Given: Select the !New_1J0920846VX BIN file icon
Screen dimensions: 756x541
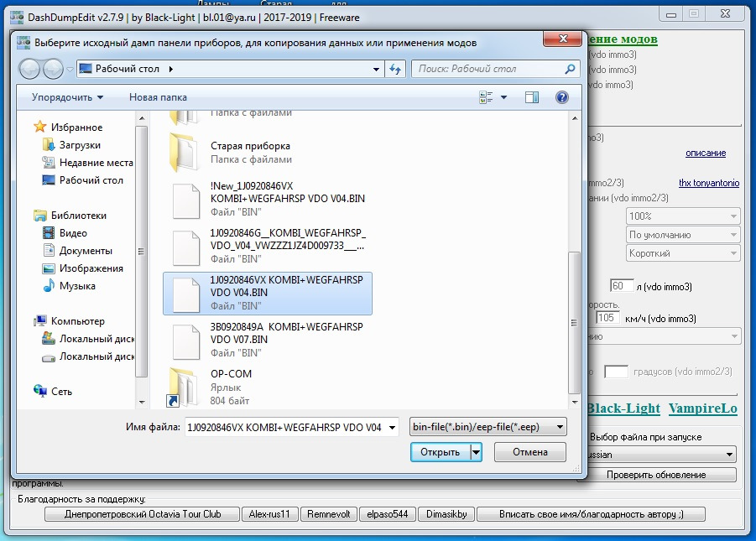Looking at the screenshot, I should [186, 201].
